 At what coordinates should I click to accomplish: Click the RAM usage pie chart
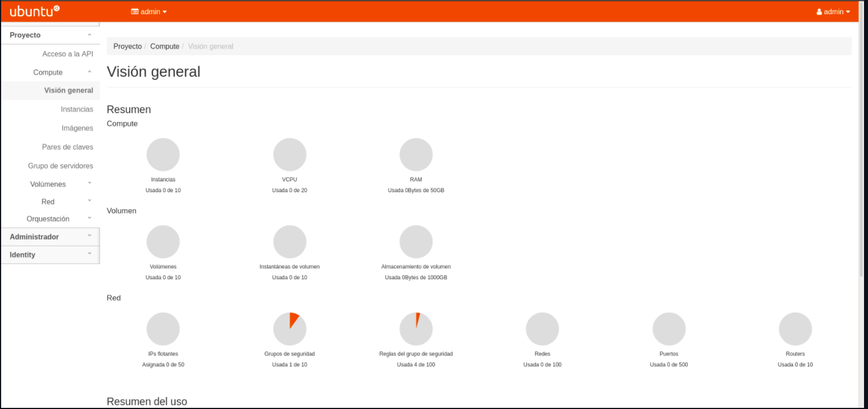[x=416, y=154]
